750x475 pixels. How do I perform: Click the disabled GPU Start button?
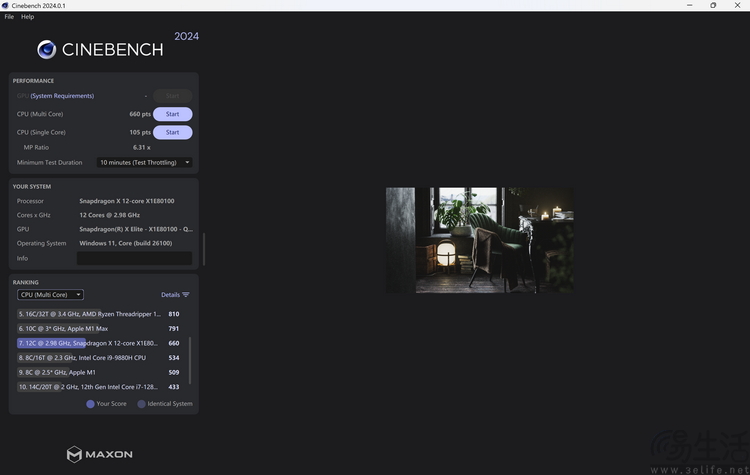tap(173, 96)
